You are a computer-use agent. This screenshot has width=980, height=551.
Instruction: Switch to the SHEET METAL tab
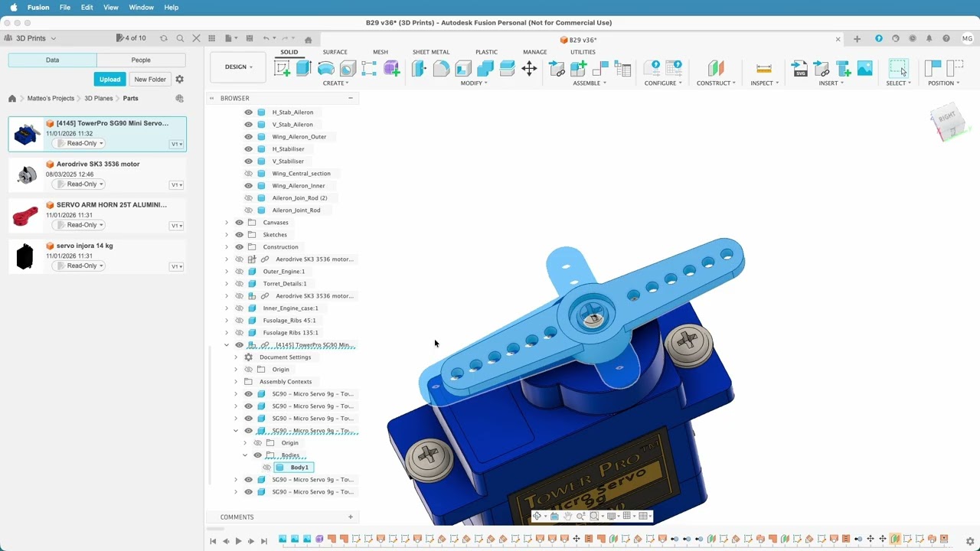click(431, 52)
